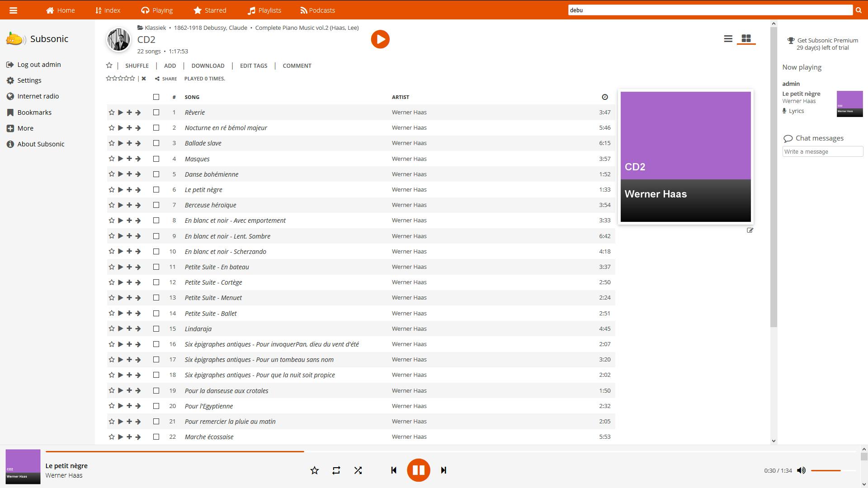868x488 pixels.
Task: Skip to next track in player
Action: 443,470
